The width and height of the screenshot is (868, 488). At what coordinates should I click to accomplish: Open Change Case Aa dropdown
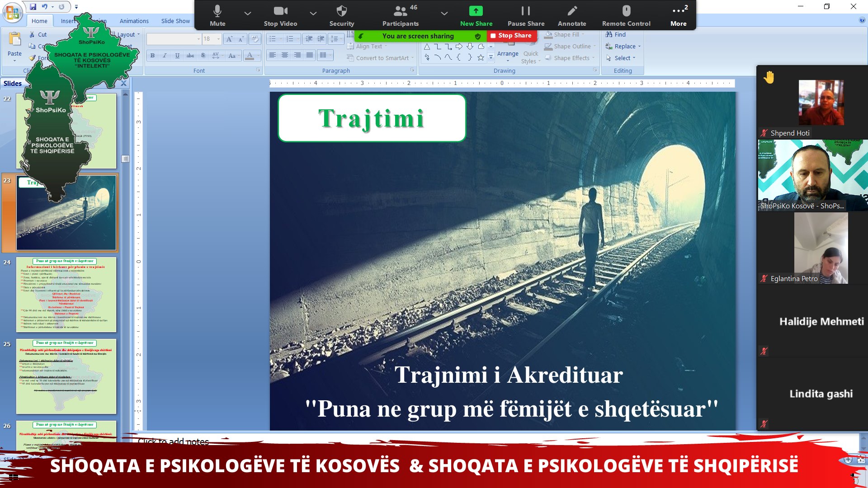pyautogui.click(x=233, y=56)
